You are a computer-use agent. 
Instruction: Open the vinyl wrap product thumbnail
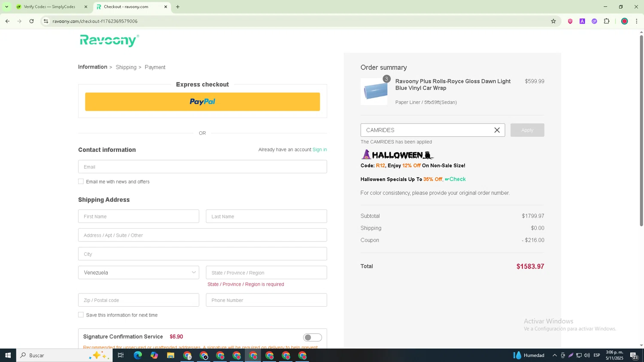[374, 91]
